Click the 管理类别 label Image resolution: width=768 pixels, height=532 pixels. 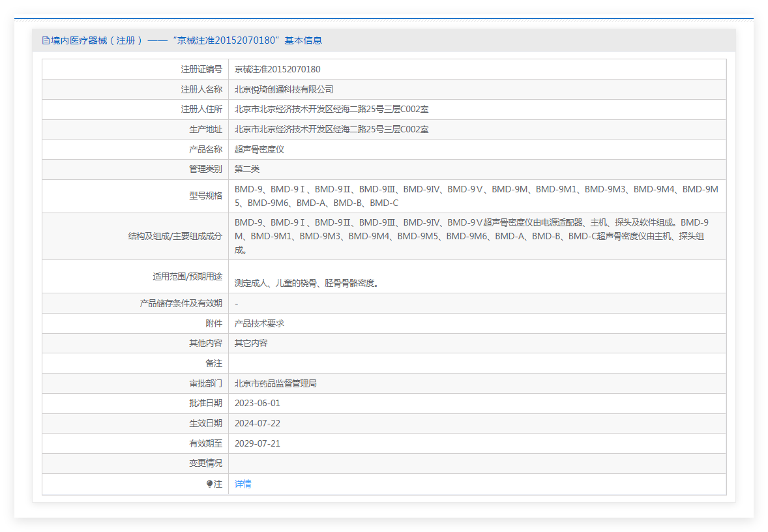[206, 169]
